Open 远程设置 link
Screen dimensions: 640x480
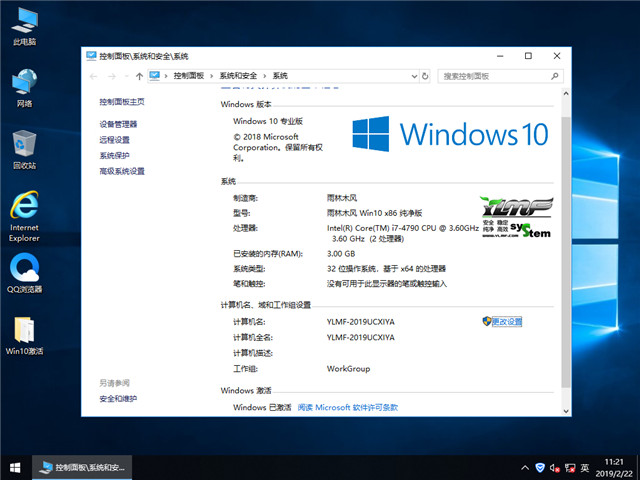(x=114, y=140)
